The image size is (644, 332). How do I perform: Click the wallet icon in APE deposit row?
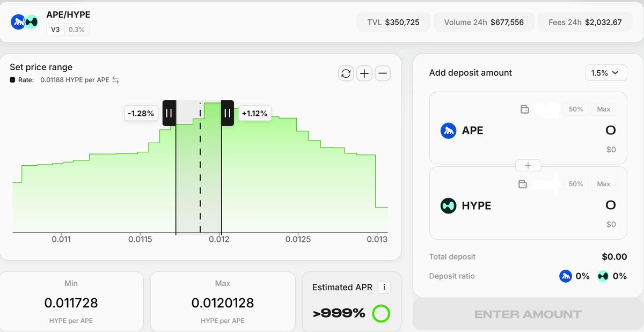tap(525, 109)
